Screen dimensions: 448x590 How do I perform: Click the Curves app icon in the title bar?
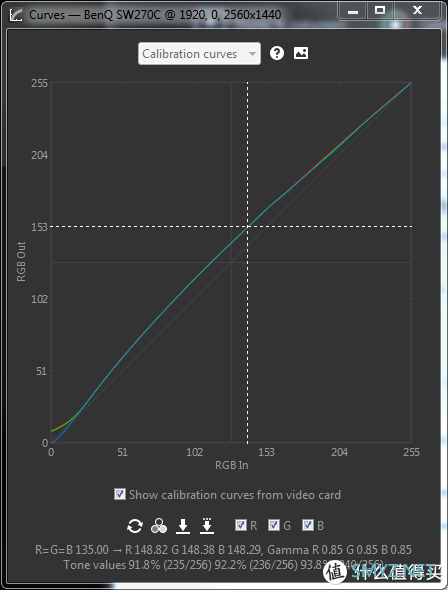[x=16, y=15]
